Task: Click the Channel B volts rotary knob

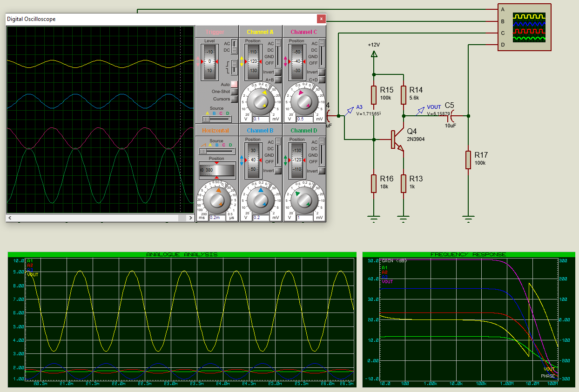Action: 260,200
